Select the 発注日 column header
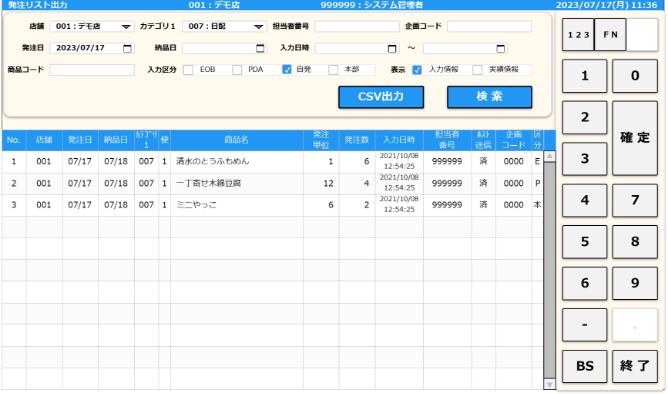 pyautogui.click(x=80, y=140)
